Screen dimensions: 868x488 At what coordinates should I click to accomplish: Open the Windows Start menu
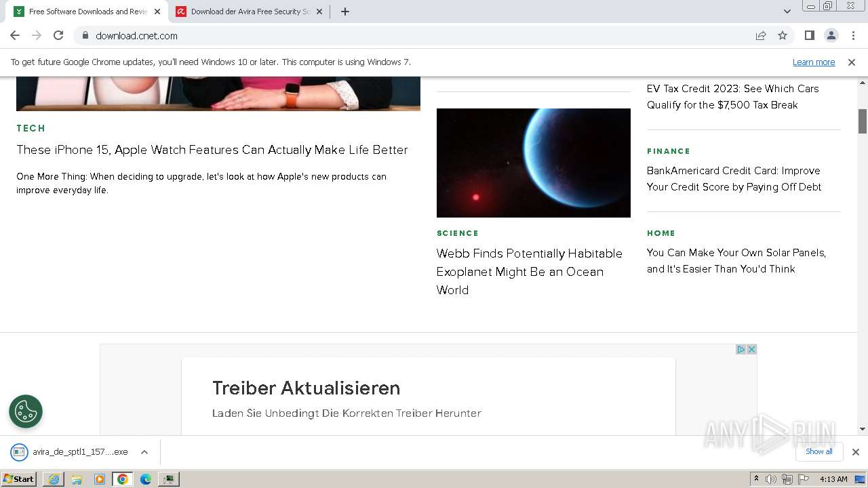click(19, 479)
